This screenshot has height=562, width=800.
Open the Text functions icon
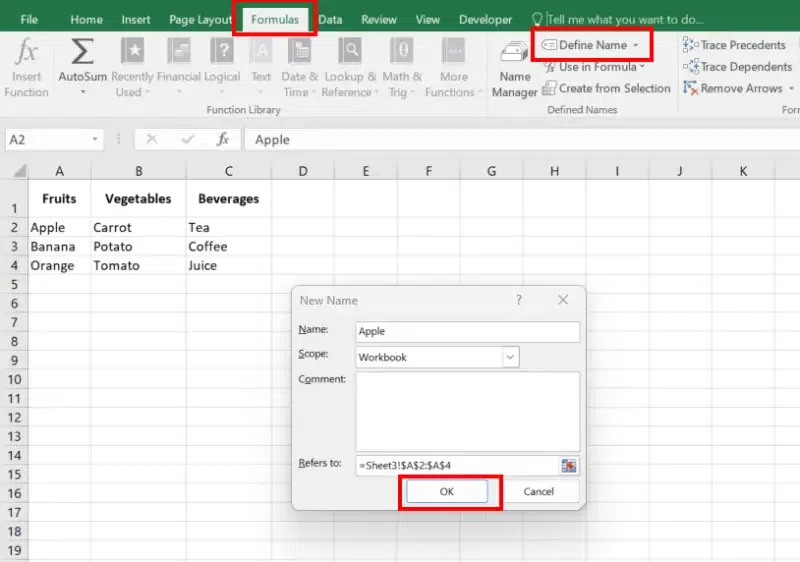coord(261,52)
